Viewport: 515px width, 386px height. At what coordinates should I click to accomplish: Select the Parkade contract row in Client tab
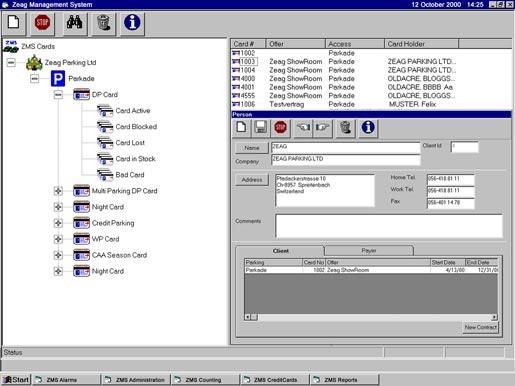click(371, 270)
